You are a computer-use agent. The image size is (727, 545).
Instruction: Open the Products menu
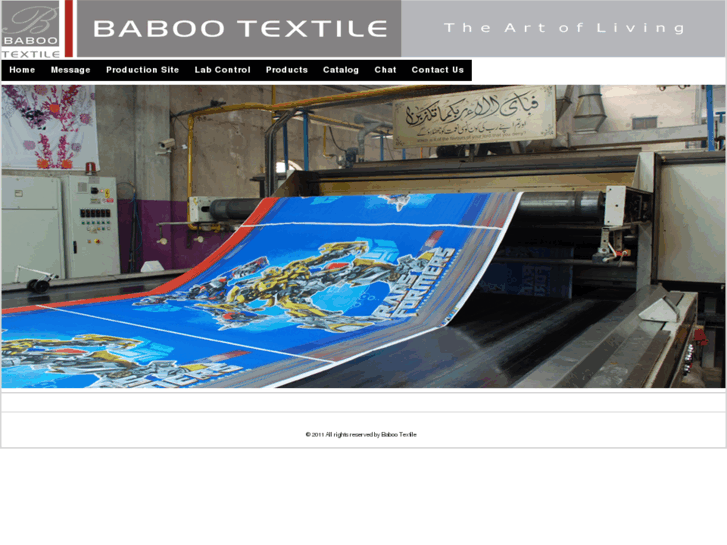tap(287, 70)
